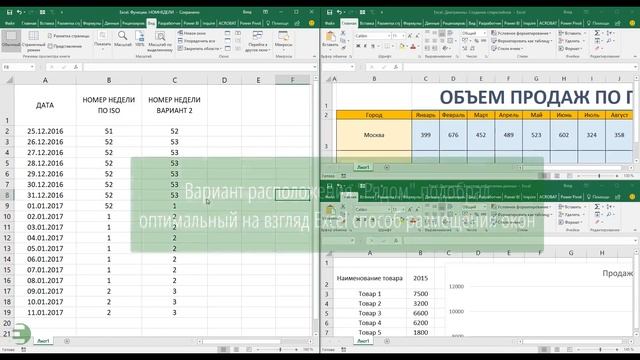The height and width of the screenshot is (360, 640).
Task: Adjust zoom slider in top-right window status bar
Action: click(599, 176)
